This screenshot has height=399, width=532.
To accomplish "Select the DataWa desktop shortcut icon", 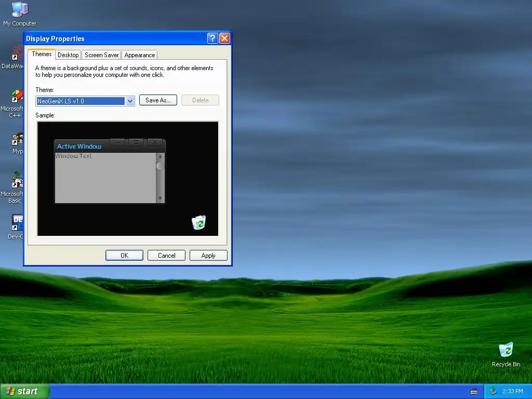I will tap(12, 57).
